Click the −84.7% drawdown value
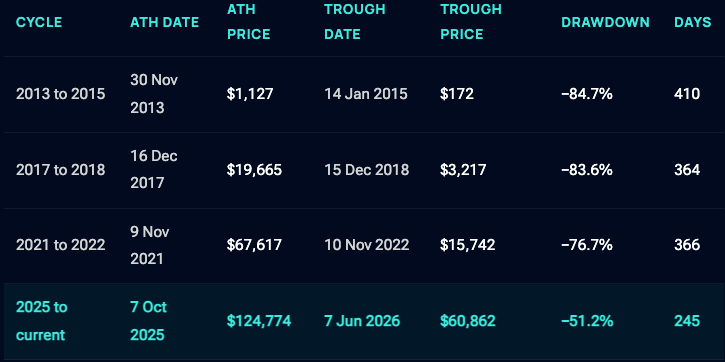Screen dimensions: 725x362 587,94
